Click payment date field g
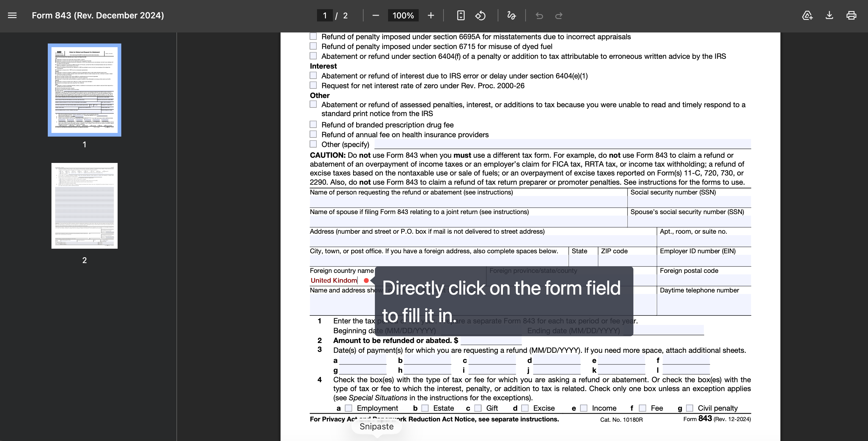Viewport: 868px width, 441px height. [363, 370]
